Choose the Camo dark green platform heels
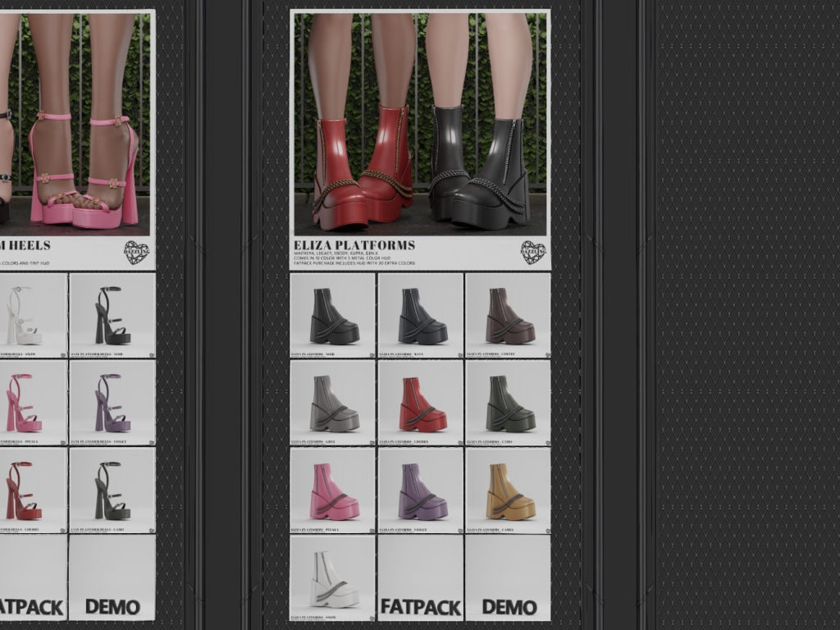Viewport: 840px width, 630px height. click(112, 491)
